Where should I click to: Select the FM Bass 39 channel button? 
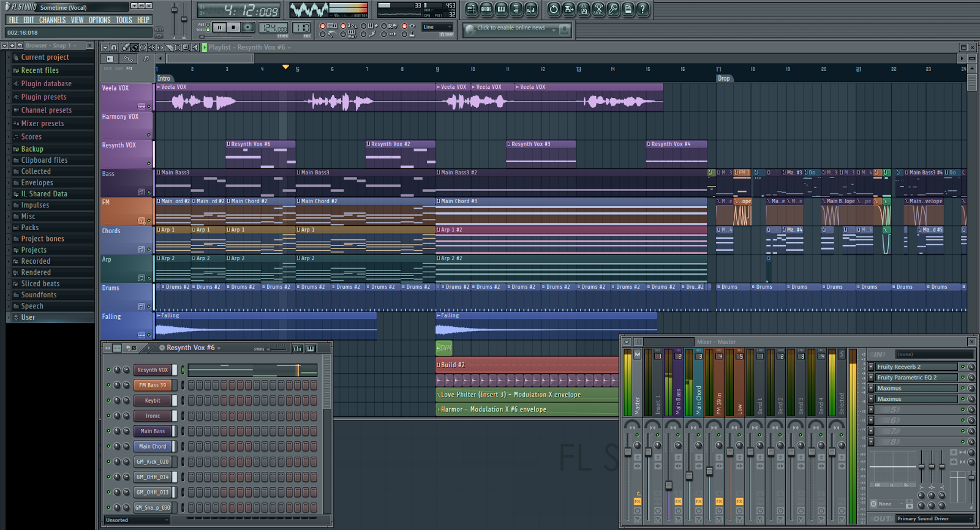[153, 385]
